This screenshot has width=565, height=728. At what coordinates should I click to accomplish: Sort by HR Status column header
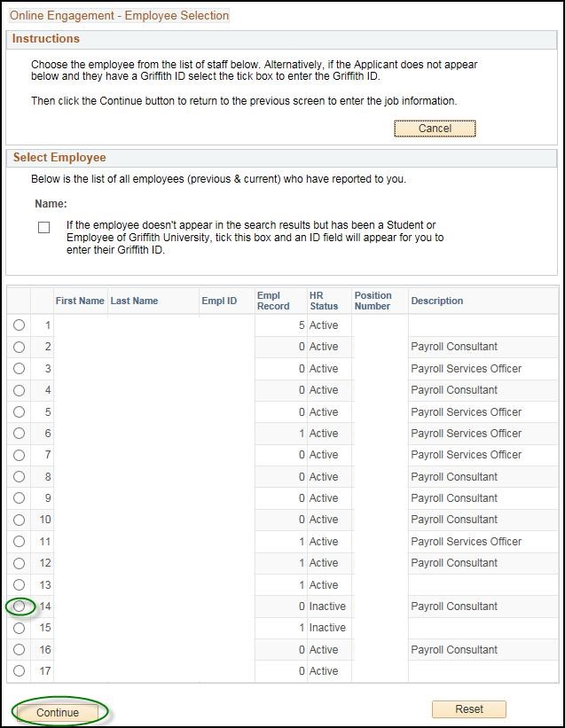(x=324, y=301)
